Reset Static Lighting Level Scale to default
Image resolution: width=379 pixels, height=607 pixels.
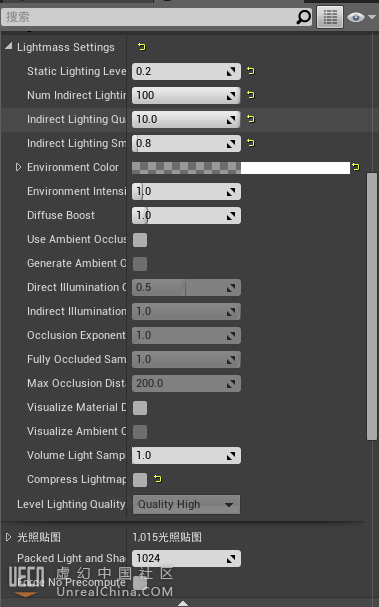click(x=251, y=71)
